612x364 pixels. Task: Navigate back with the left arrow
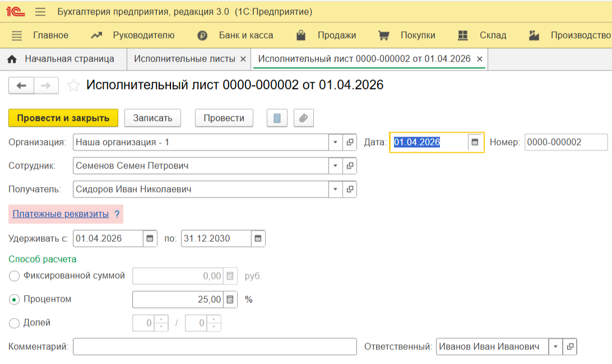click(x=21, y=86)
